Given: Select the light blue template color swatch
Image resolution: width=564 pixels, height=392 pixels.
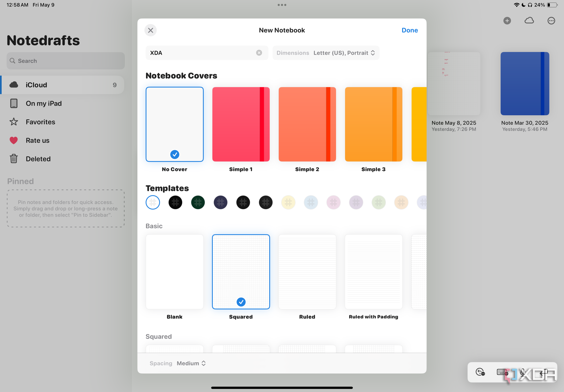Looking at the screenshot, I should tap(311, 202).
